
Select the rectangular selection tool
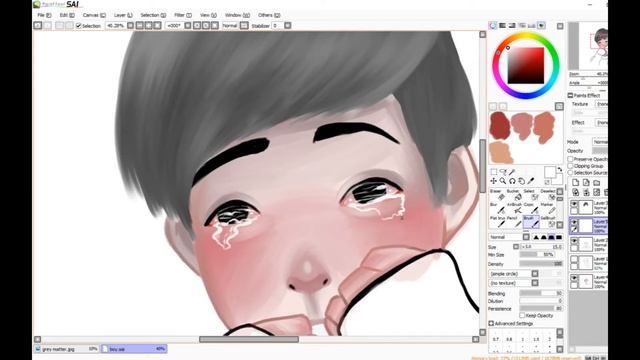494,172
